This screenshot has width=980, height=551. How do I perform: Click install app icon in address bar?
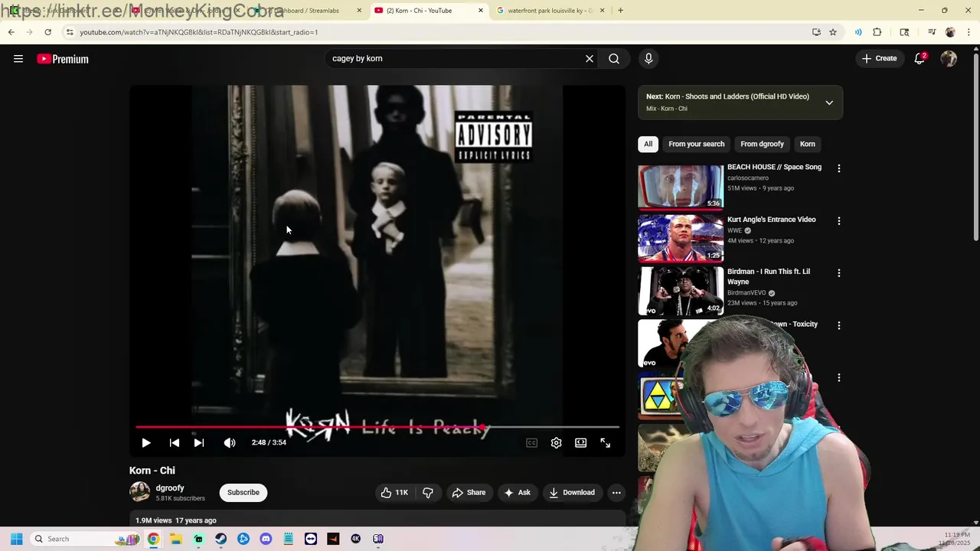click(816, 32)
